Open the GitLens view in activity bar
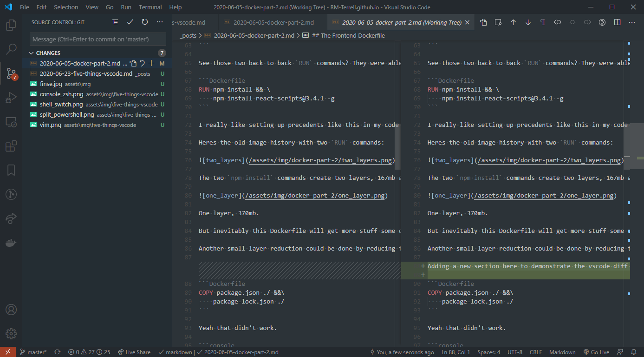The width and height of the screenshot is (644, 357). 11,194
